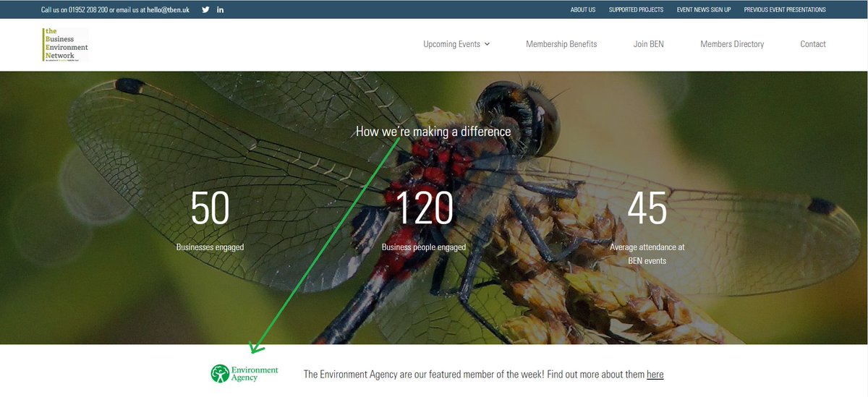
Task: Click 'Average attendance at BEN events' label
Action: pos(647,254)
